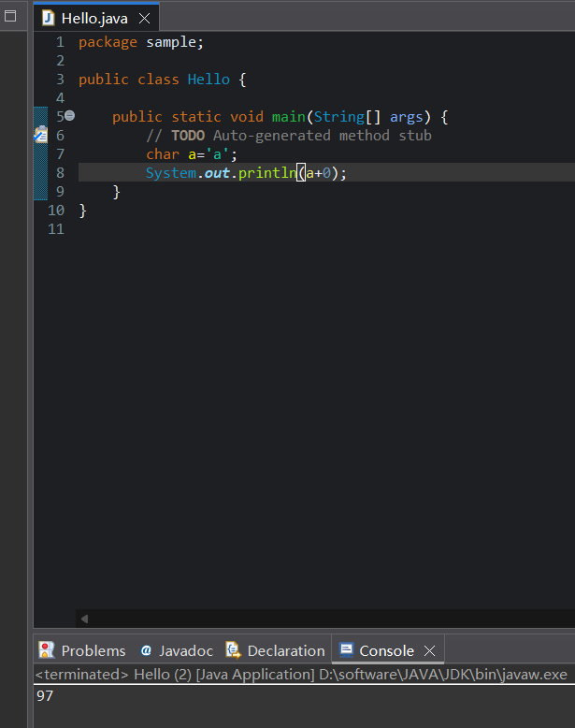
Task: Click 'println' on line 8
Action: pos(267,173)
